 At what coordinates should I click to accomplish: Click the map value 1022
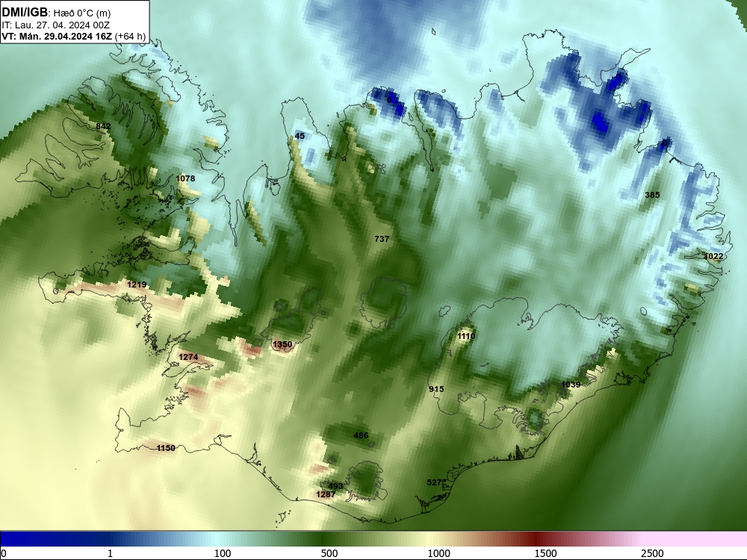click(713, 256)
